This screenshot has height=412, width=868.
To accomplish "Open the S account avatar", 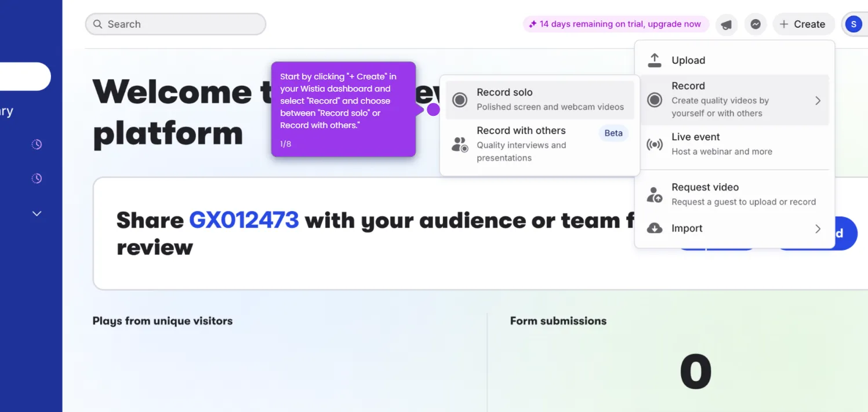I will [854, 24].
